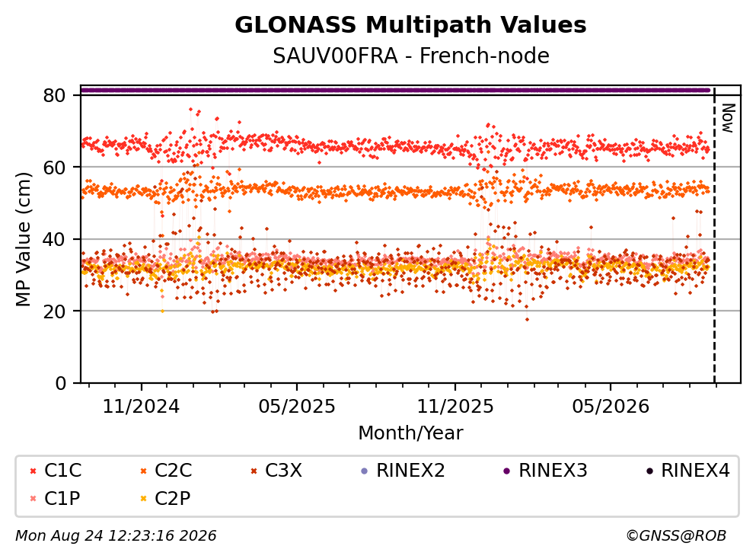Click the C3X legend entry
This screenshot has height=559, width=756.
click(x=276, y=470)
